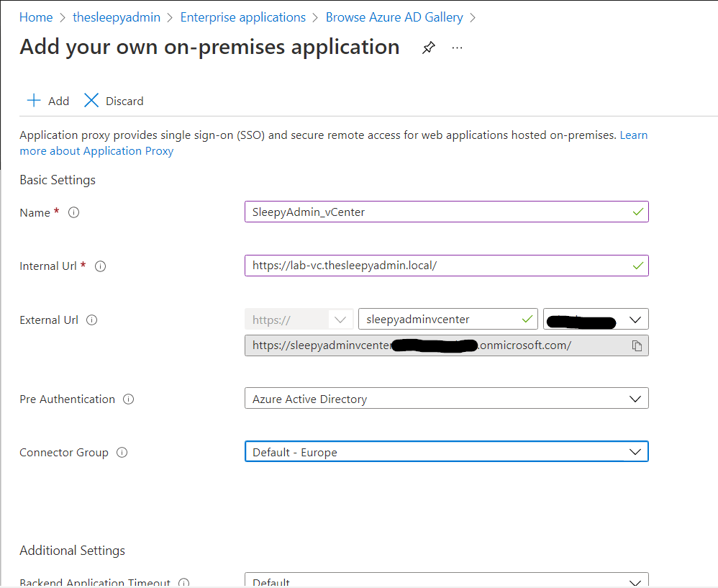Click the Backend Application Timeout info icon
Image resolution: width=718 pixels, height=588 pixels.
pyautogui.click(x=183, y=582)
